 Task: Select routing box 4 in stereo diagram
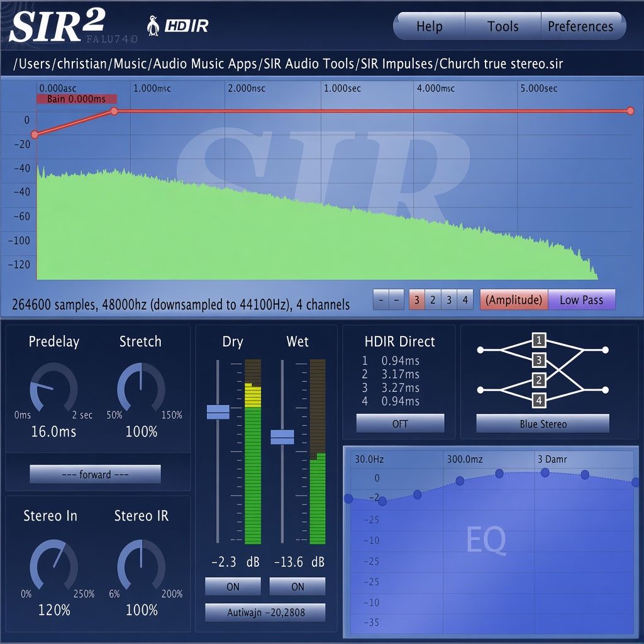pos(539,400)
